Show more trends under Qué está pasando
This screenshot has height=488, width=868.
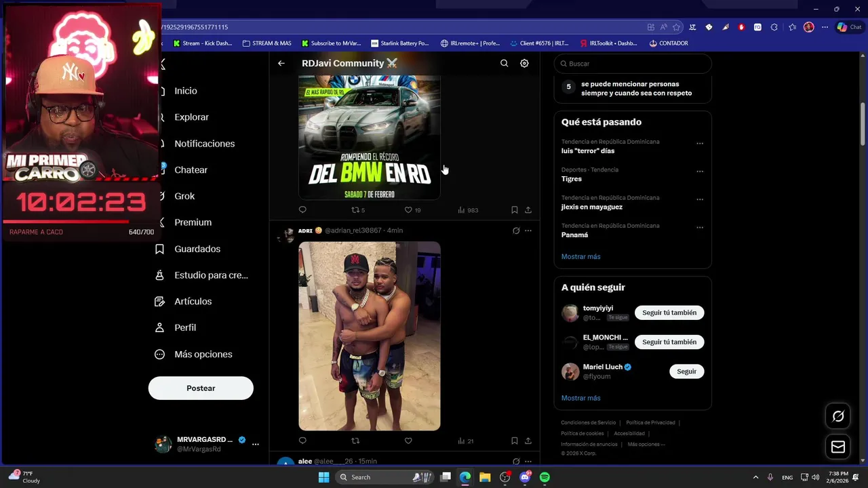[580, 257]
